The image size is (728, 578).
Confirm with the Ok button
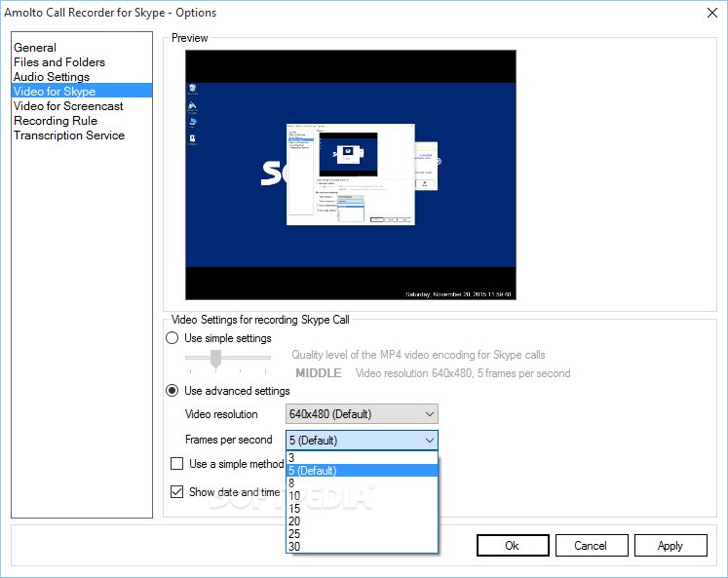click(x=513, y=545)
